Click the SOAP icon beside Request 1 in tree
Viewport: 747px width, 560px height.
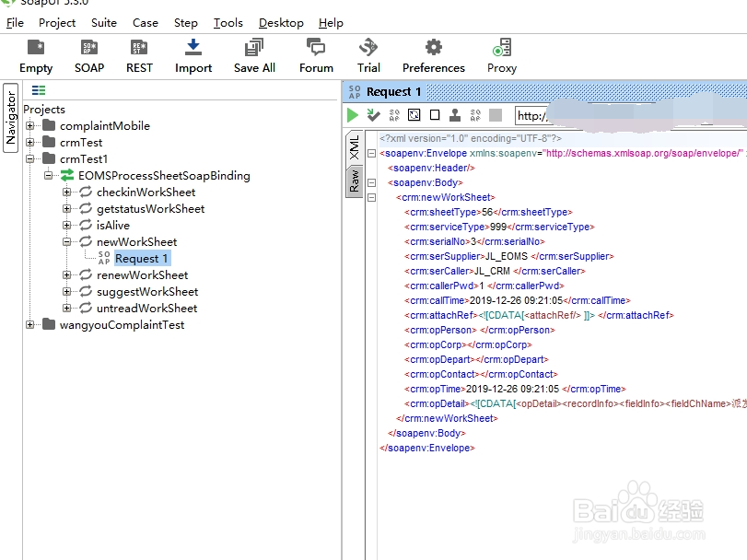(104, 258)
